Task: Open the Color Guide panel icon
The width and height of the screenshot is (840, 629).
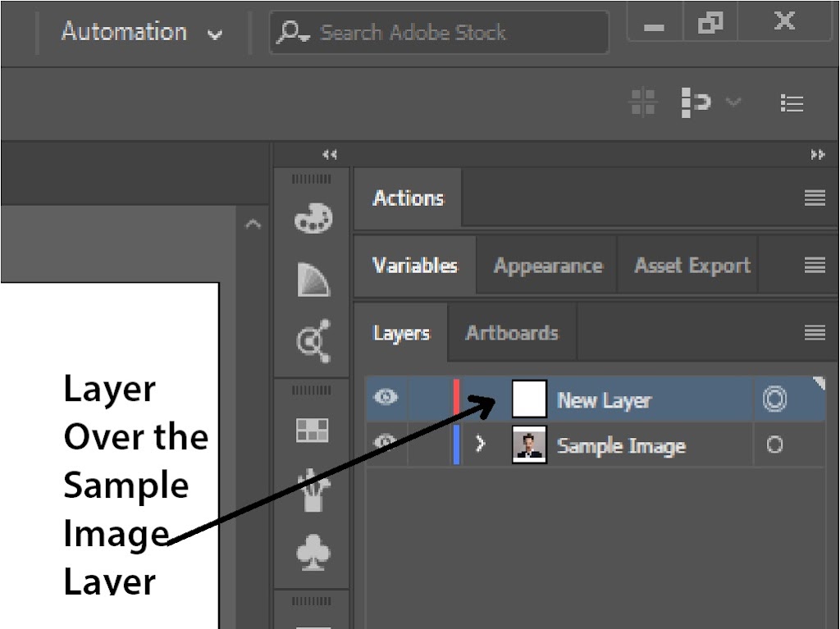Action: 313,280
